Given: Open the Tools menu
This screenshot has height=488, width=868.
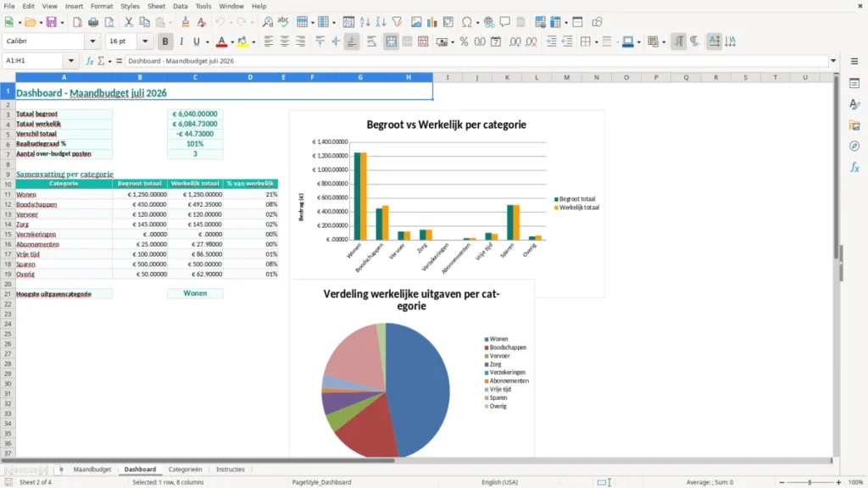Looking at the screenshot, I should (203, 6).
